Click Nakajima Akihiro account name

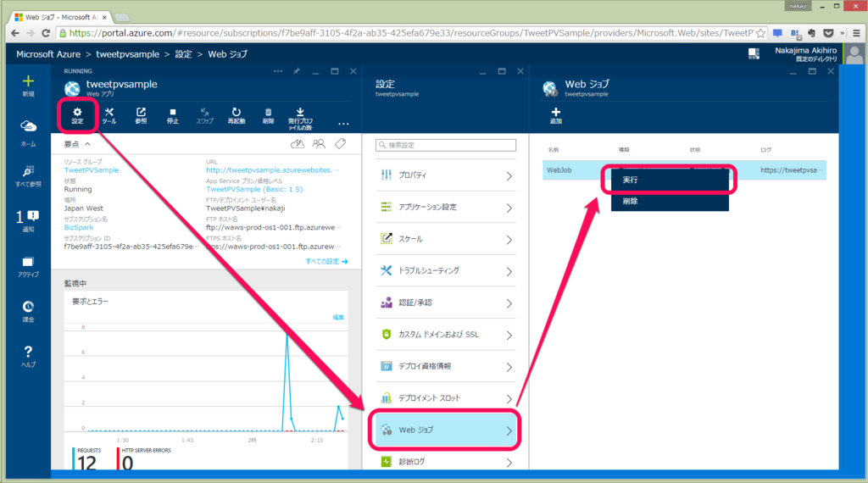805,50
